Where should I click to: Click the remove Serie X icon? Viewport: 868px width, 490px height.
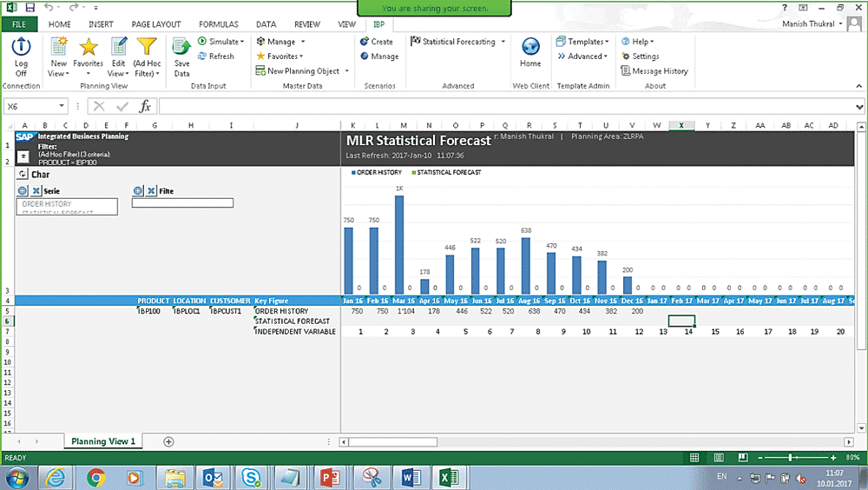click(x=36, y=190)
